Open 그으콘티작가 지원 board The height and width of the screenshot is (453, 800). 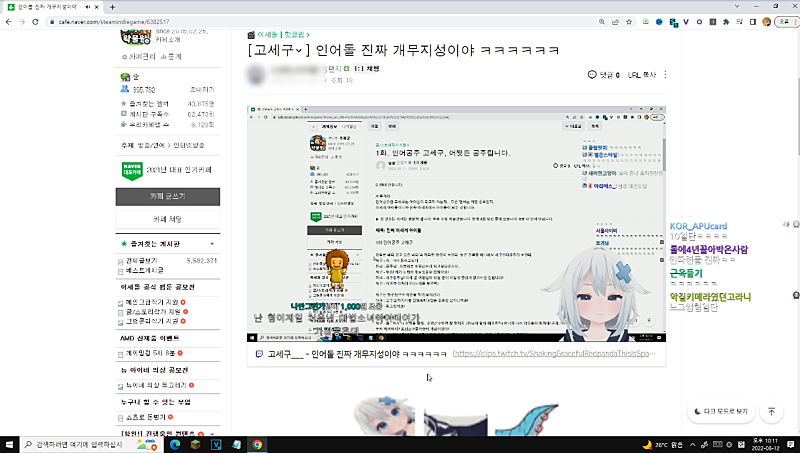pyautogui.click(x=152, y=321)
